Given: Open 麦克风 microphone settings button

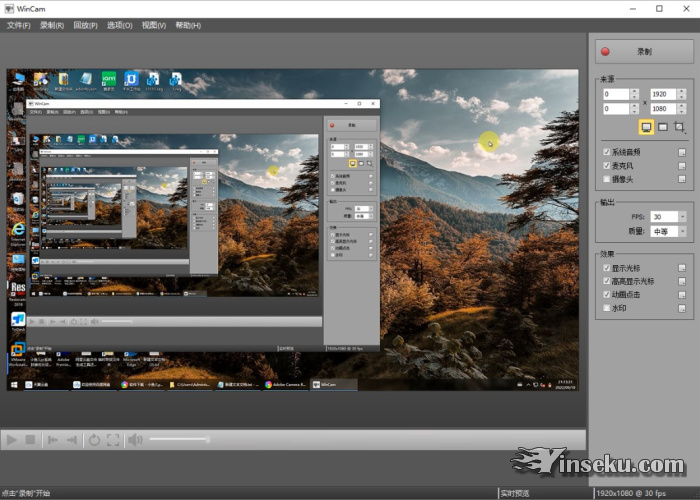Looking at the screenshot, I should [682, 166].
